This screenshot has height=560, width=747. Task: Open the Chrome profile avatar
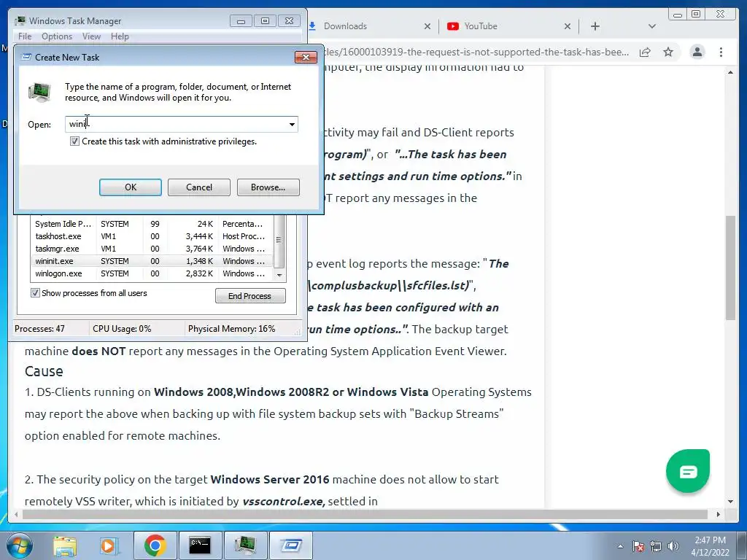tap(697, 52)
